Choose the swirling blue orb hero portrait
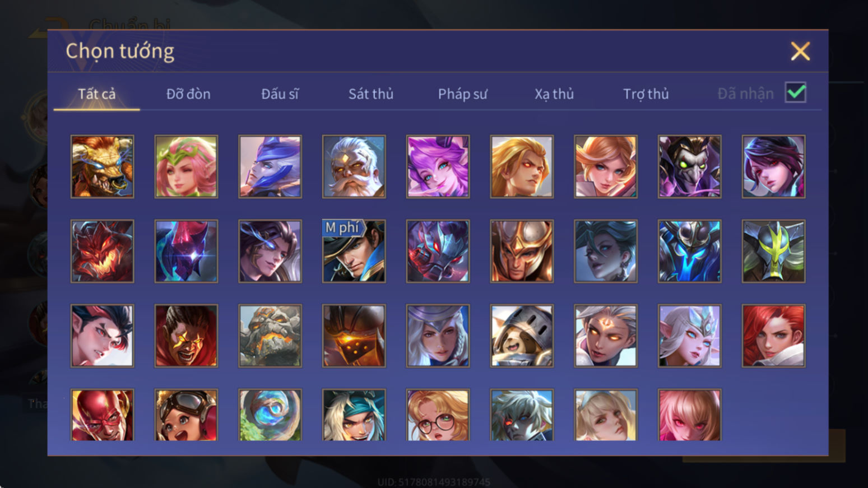 pos(270,415)
